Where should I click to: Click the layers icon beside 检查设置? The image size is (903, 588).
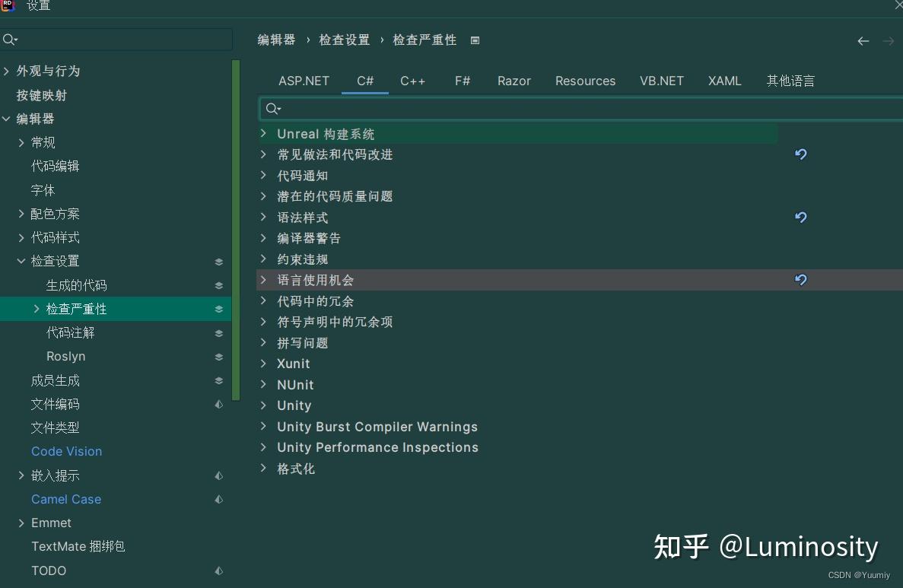point(218,261)
